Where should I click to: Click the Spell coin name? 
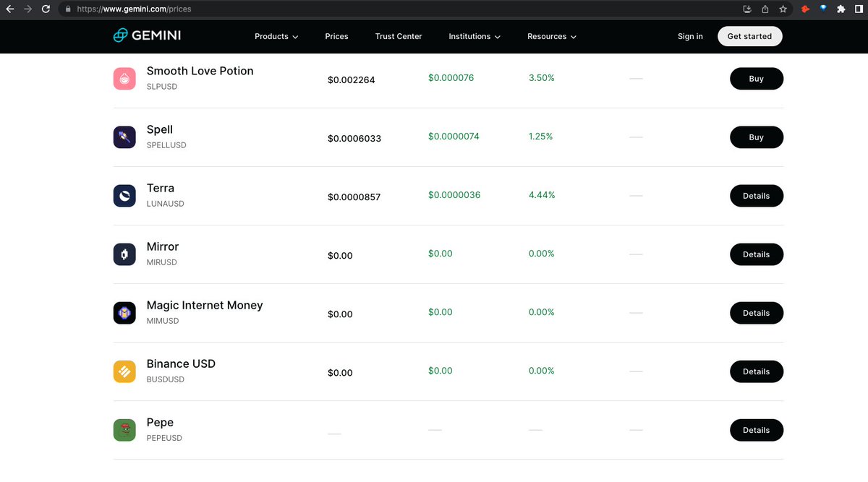tap(160, 129)
